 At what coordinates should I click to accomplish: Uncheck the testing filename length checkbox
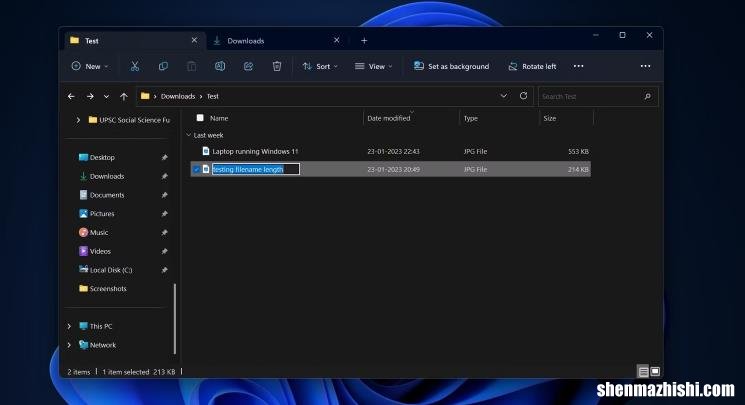tap(196, 169)
